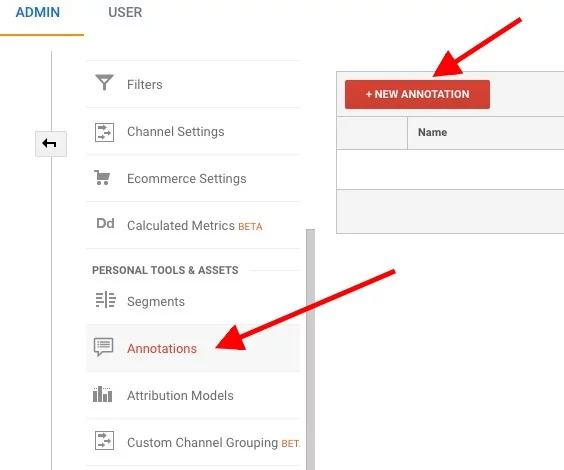The height and width of the screenshot is (470, 564).
Task: Click the Custom Channel Grouping icon
Action: 104,441
